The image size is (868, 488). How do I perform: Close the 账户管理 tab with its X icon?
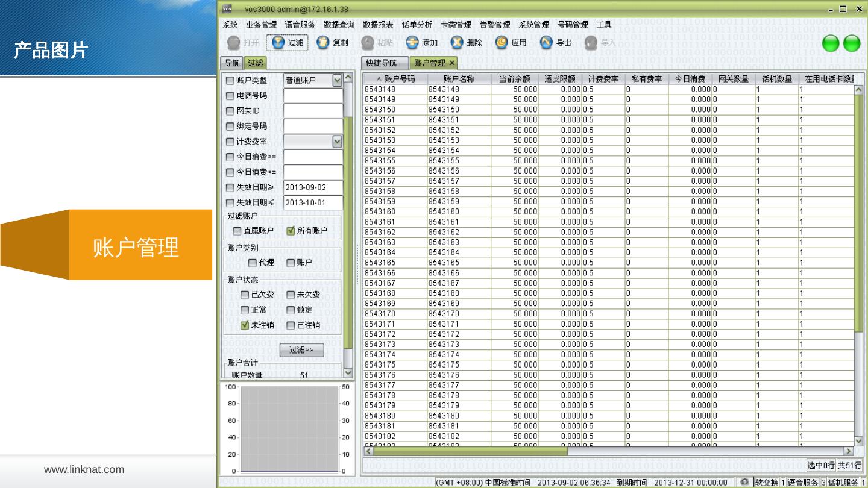point(452,63)
